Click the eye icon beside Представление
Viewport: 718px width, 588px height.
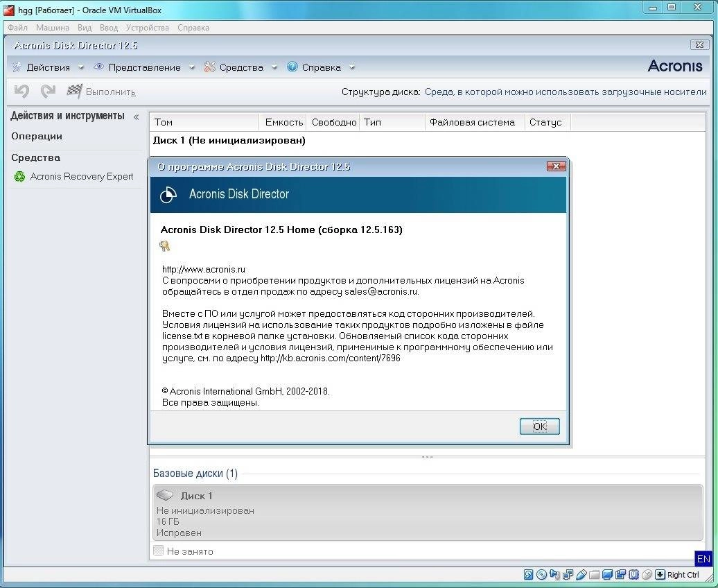tap(98, 67)
